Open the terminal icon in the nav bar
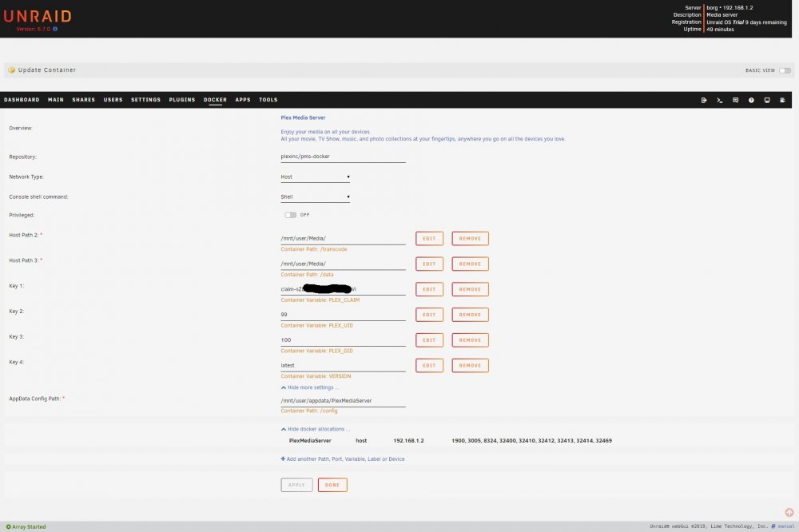This screenshot has height=532, width=799. (x=720, y=100)
